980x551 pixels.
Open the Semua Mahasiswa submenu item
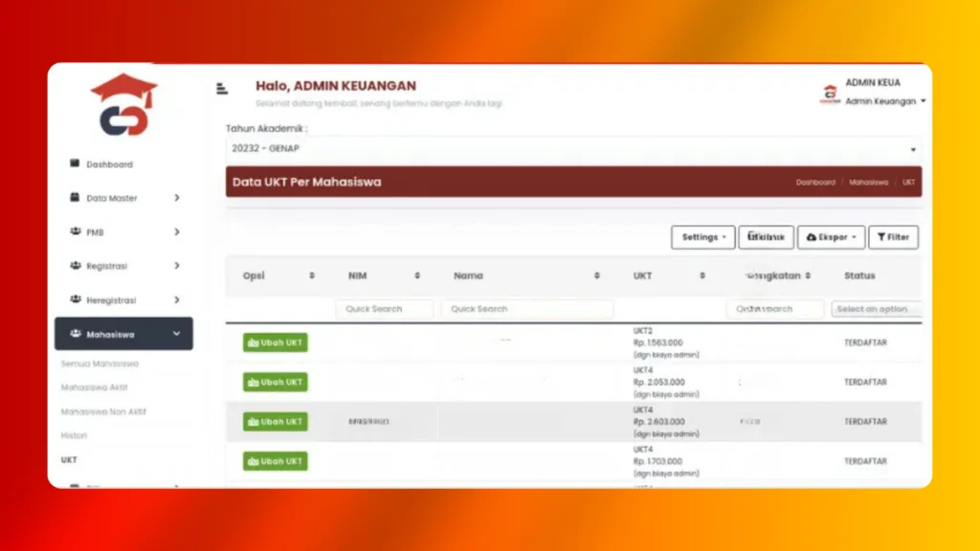point(100,364)
